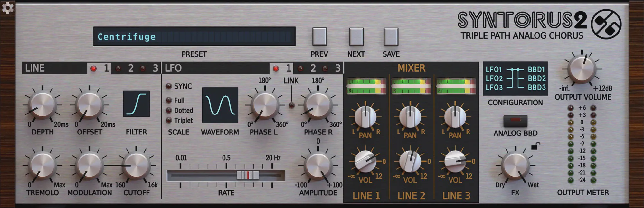
Task: Click the Output Volume knob
Action: (582, 69)
